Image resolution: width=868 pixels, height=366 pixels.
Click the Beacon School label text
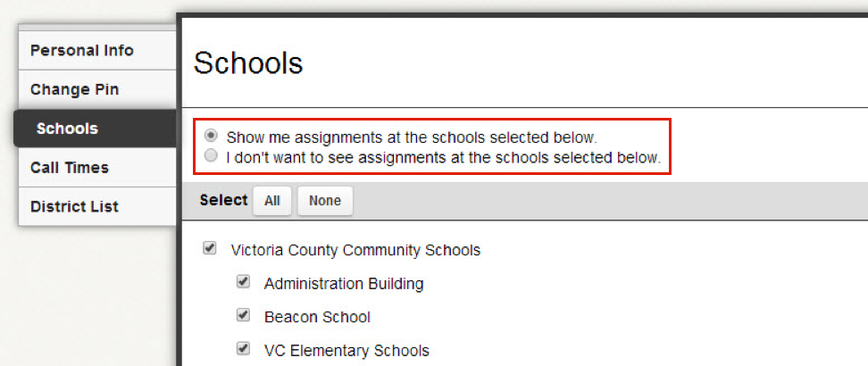tap(317, 317)
